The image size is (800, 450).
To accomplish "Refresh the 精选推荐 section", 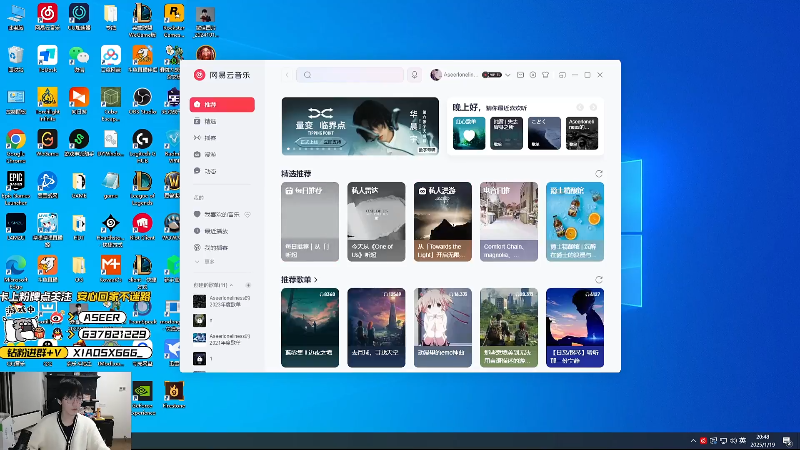I will click(x=599, y=174).
